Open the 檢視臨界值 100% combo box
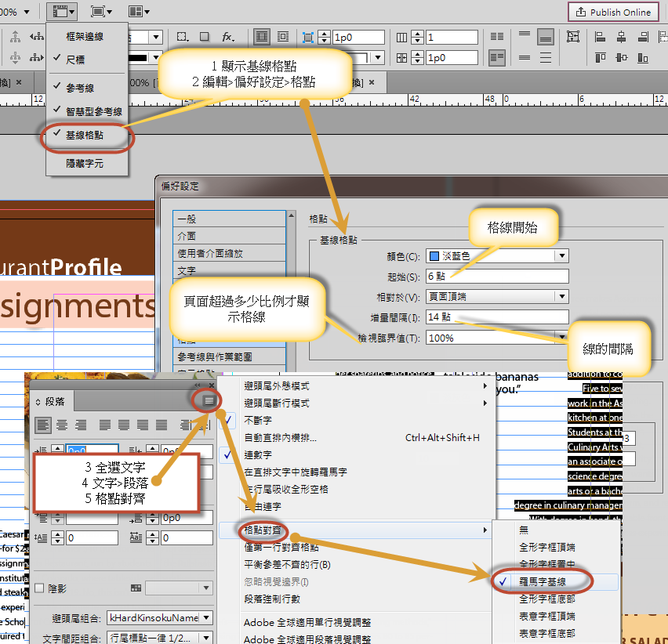Image resolution: width=668 pixels, height=644 pixels. (497, 338)
